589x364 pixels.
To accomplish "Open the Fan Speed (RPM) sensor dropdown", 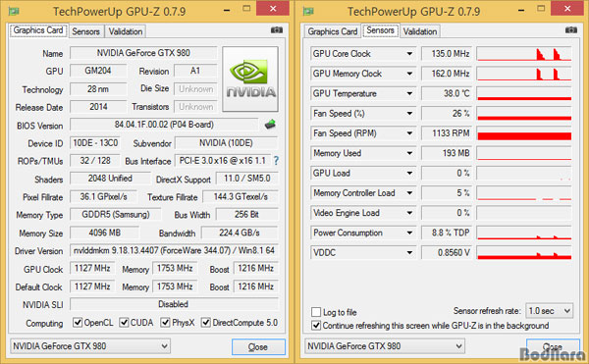I will click(x=409, y=133).
